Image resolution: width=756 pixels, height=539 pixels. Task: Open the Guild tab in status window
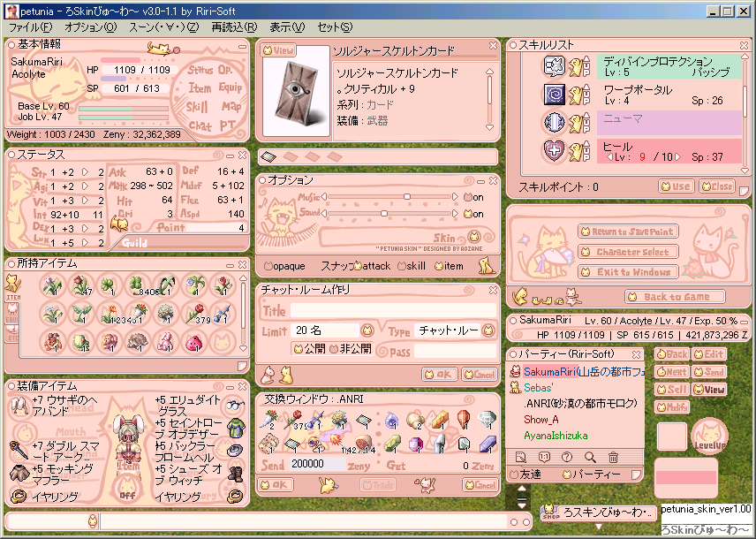[x=135, y=243]
